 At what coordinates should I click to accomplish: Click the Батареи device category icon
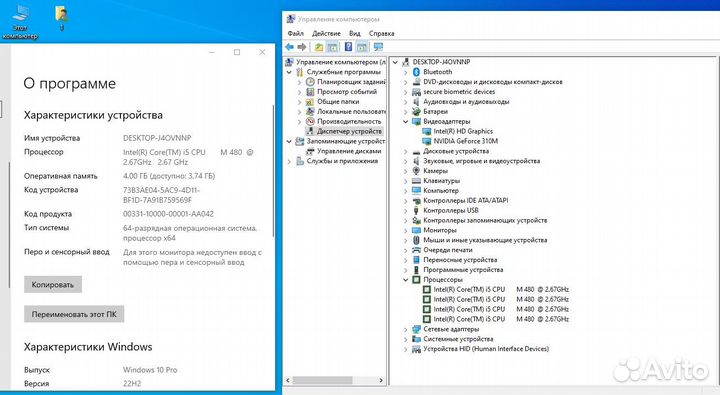(416, 112)
